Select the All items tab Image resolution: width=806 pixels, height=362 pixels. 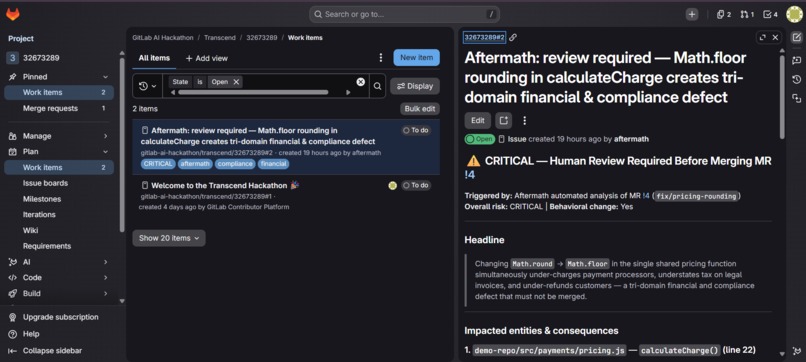pos(154,58)
